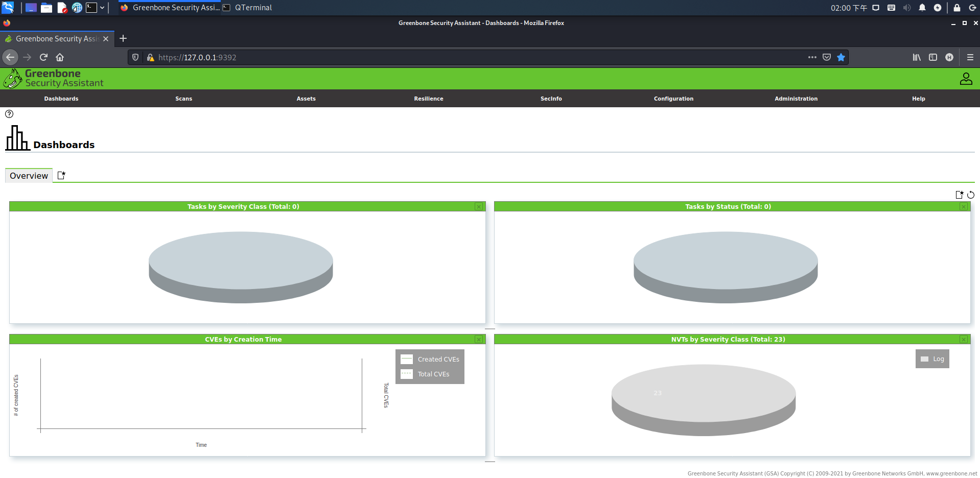
Task: Toggle Created CVEs legend entry
Action: (430, 360)
